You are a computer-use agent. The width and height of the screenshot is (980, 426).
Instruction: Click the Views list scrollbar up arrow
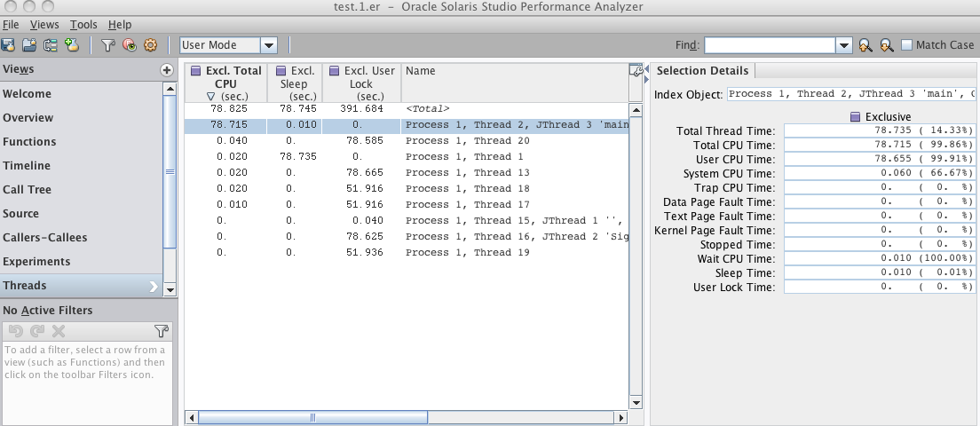170,88
